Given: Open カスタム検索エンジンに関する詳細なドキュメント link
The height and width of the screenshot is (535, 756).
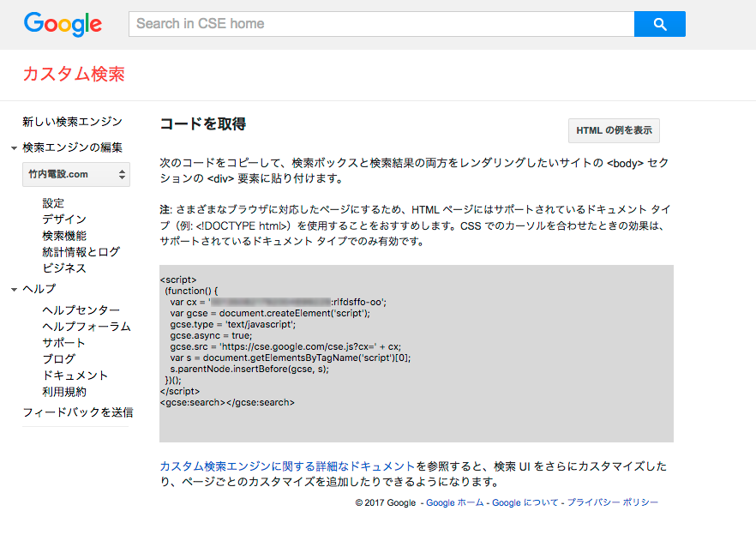Looking at the screenshot, I should click(287, 466).
